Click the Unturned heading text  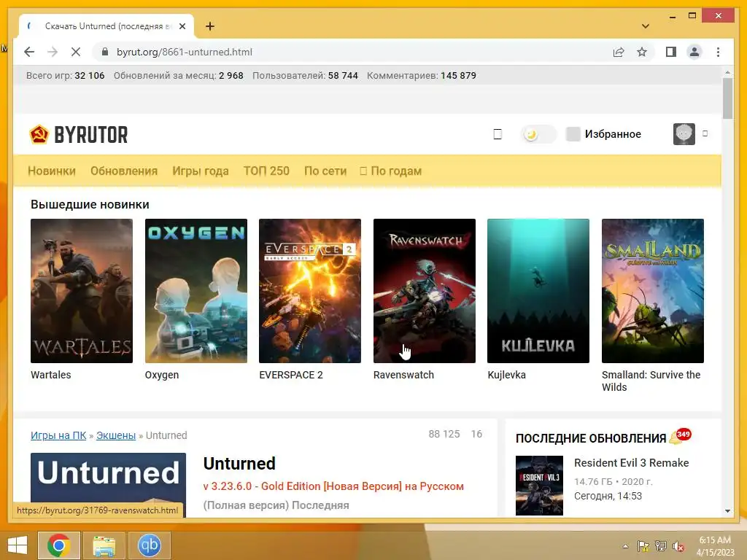(239, 463)
